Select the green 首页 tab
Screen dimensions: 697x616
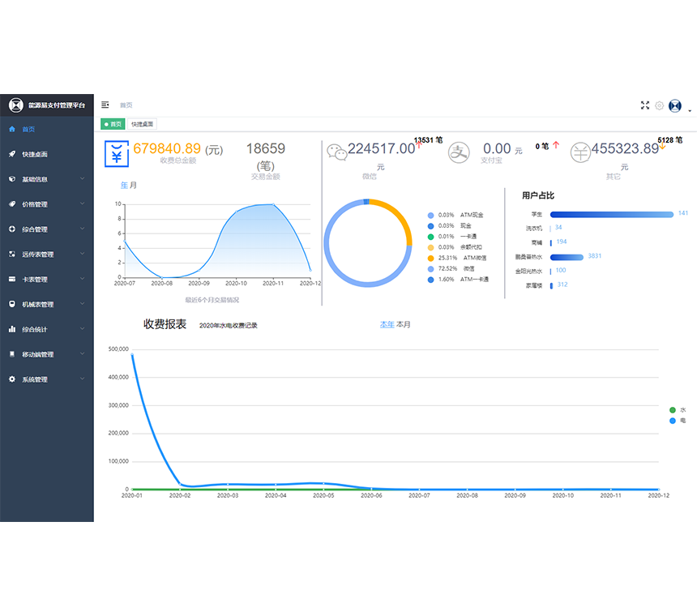[x=113, y=124]
